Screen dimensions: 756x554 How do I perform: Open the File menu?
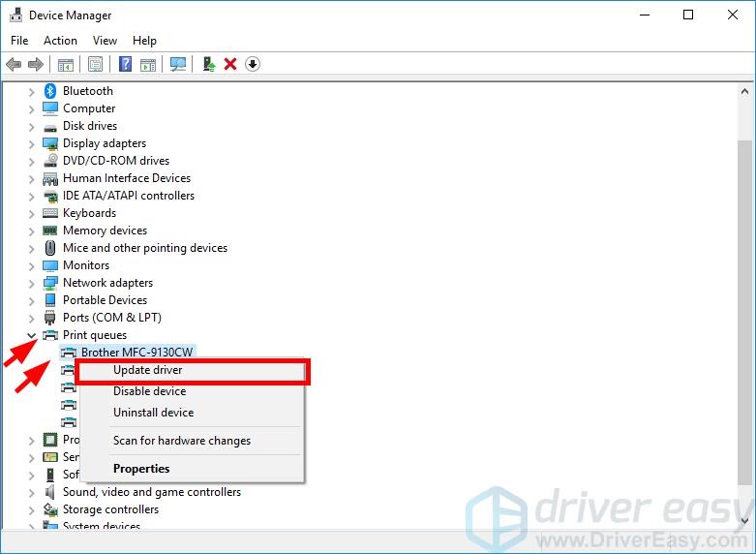(x=19, y=41)
